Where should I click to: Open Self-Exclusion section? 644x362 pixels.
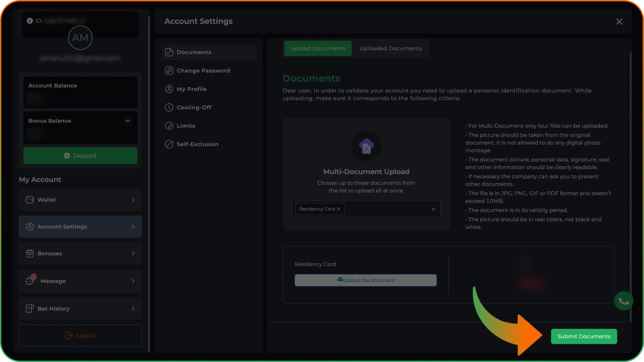point(209,144)
